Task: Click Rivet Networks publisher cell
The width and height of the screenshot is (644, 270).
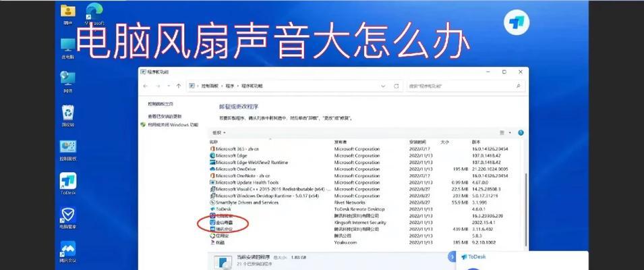Action: pos(349,202)
